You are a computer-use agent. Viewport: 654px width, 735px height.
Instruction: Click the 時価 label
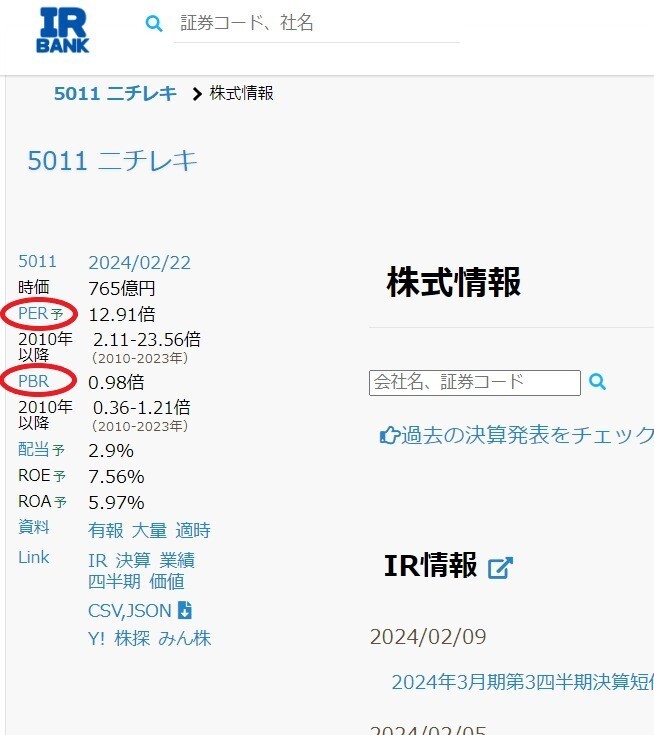(x=33, y=287)
